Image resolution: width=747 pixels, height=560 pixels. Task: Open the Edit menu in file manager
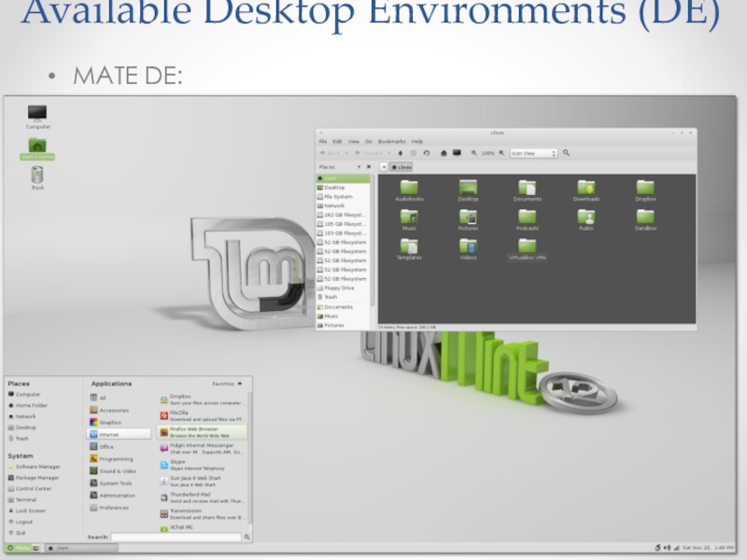[337, 142]
